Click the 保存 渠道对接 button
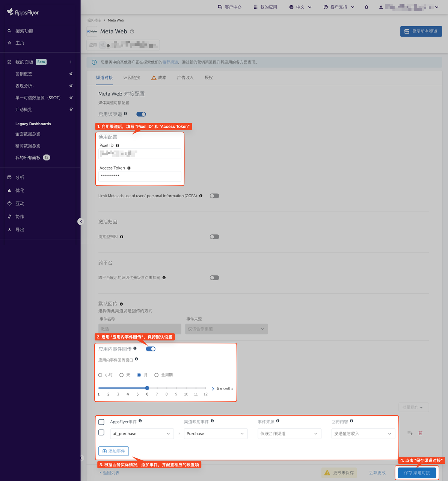Viewport: 448px width, 481px height. click(x=416, y=473)
